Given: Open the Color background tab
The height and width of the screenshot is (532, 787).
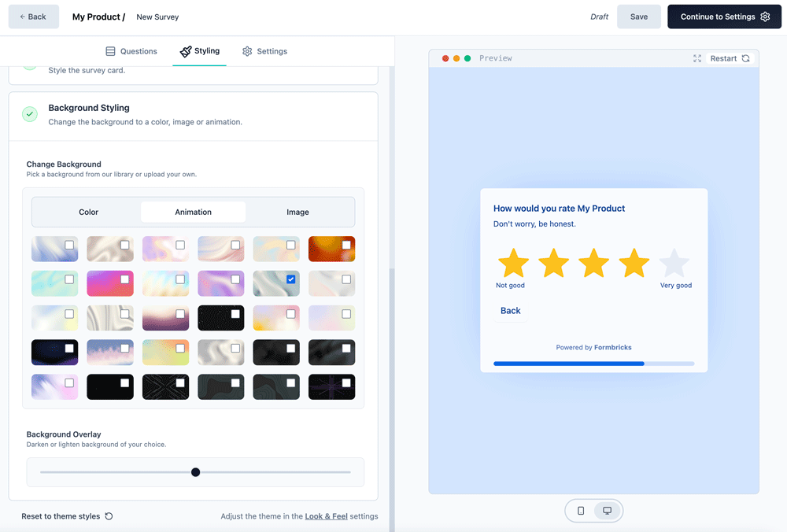Looking at the screenshot, I should (88, 212).
